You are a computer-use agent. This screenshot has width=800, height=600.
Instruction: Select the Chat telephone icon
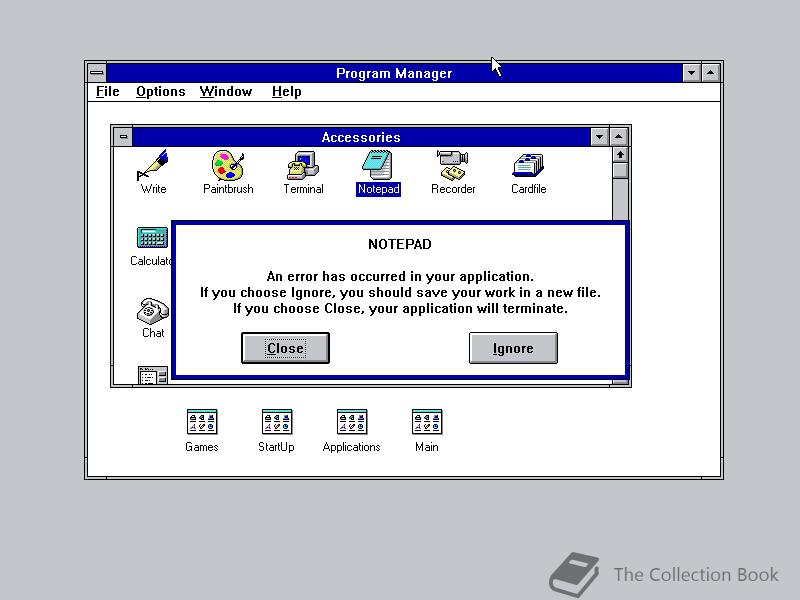(x=153, y=311)
